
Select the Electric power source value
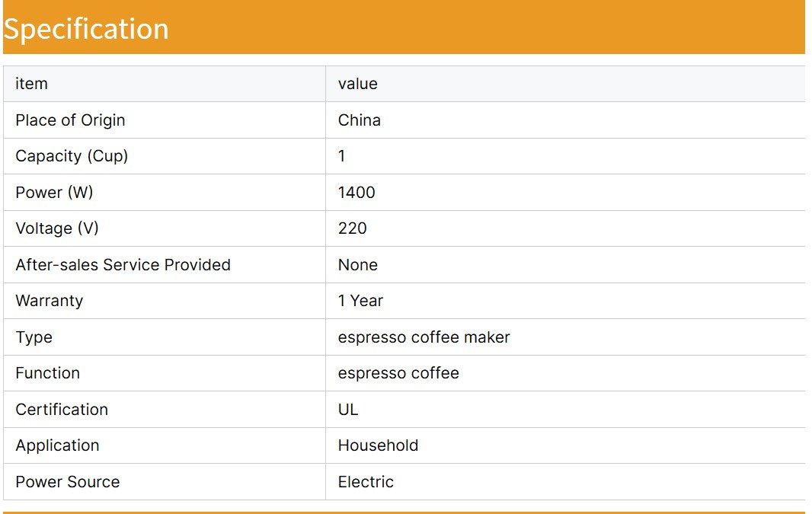(x=366, y=482)
